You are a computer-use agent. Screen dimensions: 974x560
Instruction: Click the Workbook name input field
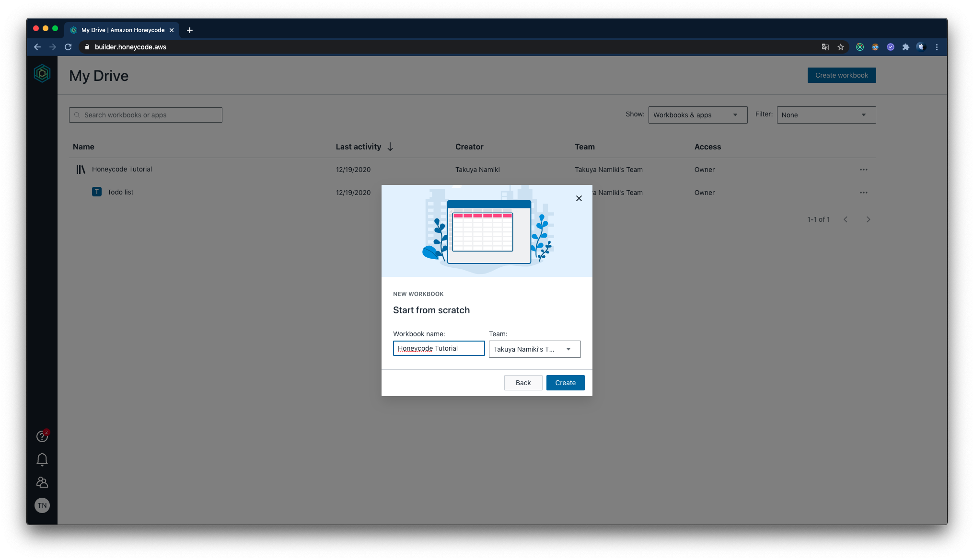439,348
